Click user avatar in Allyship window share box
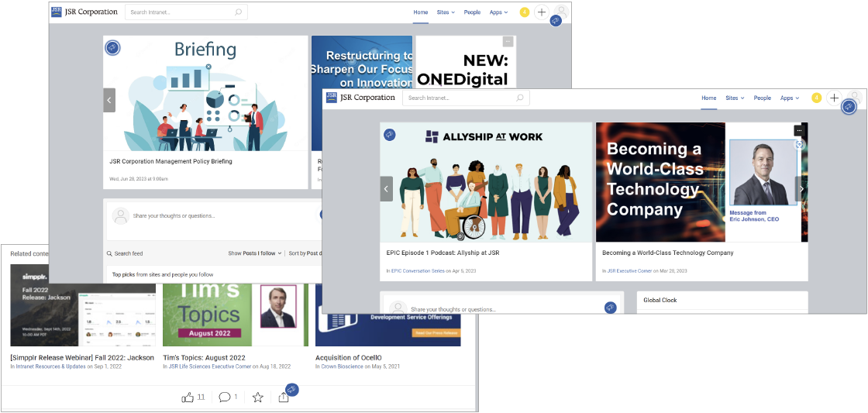The width and height of the screenshot is (868, 413). click(x=398, y=309)
